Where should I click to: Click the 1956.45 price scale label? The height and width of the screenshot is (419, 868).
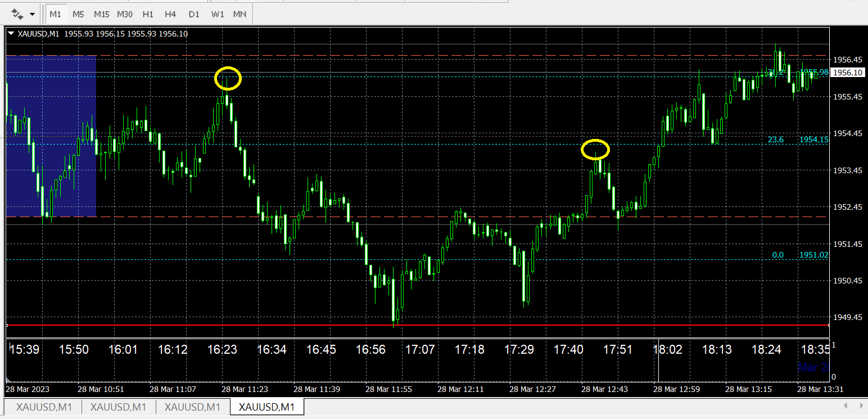tap(847, 60)
